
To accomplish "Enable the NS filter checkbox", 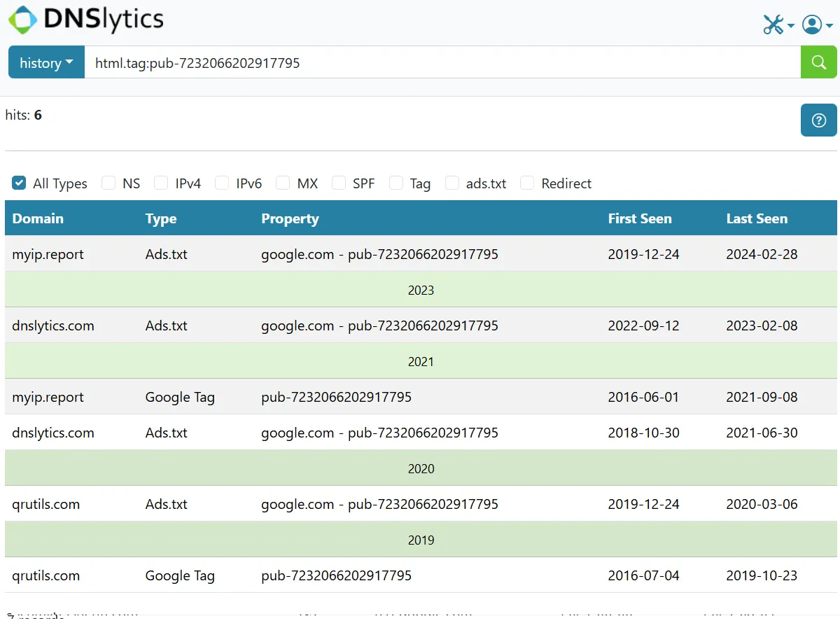I will pyautogui.click(x=108, y=183).
